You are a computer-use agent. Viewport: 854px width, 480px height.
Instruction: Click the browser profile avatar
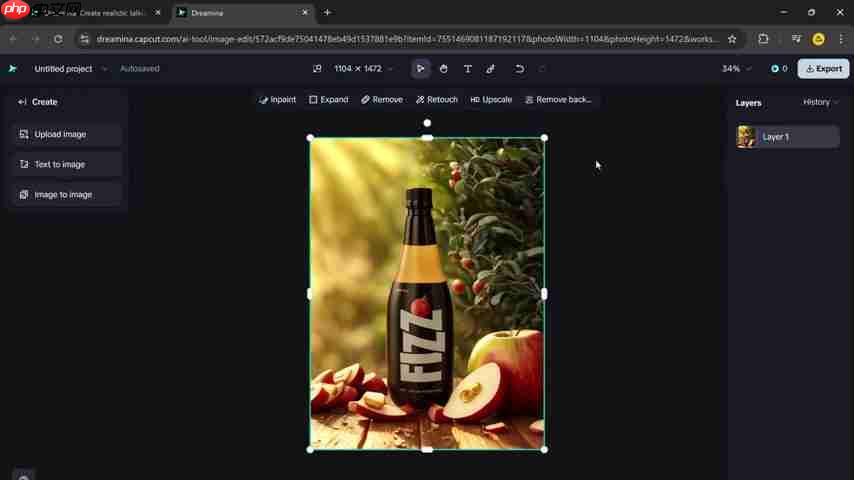tap(818, 39)
